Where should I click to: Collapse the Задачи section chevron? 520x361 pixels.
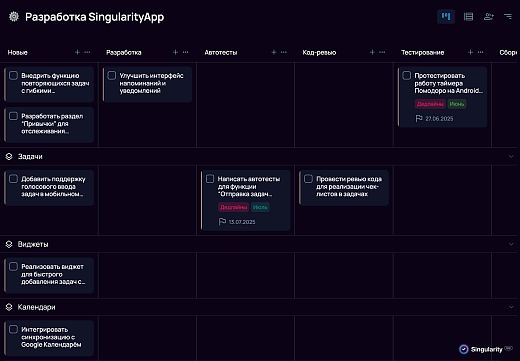511,156
